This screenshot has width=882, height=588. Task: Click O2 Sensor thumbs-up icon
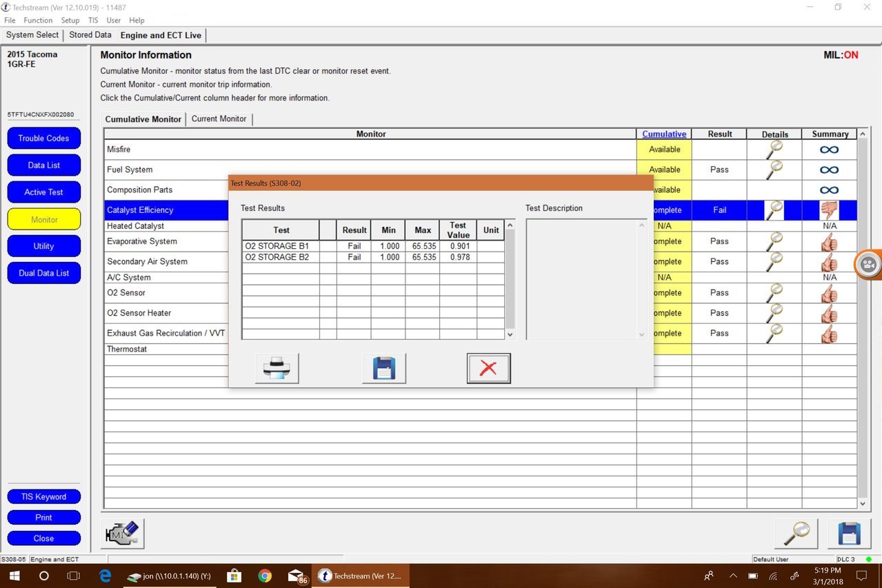[x=829, y=293]
